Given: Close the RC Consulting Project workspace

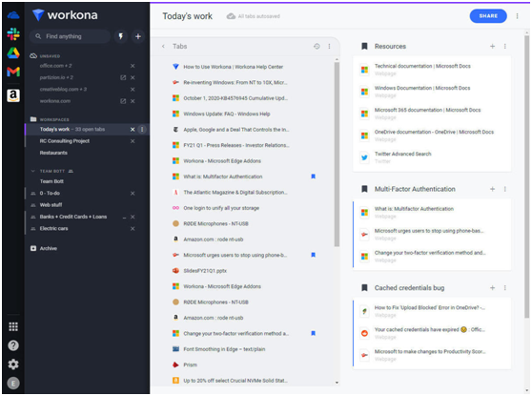Looking at the screenshot, I should 133,141.
